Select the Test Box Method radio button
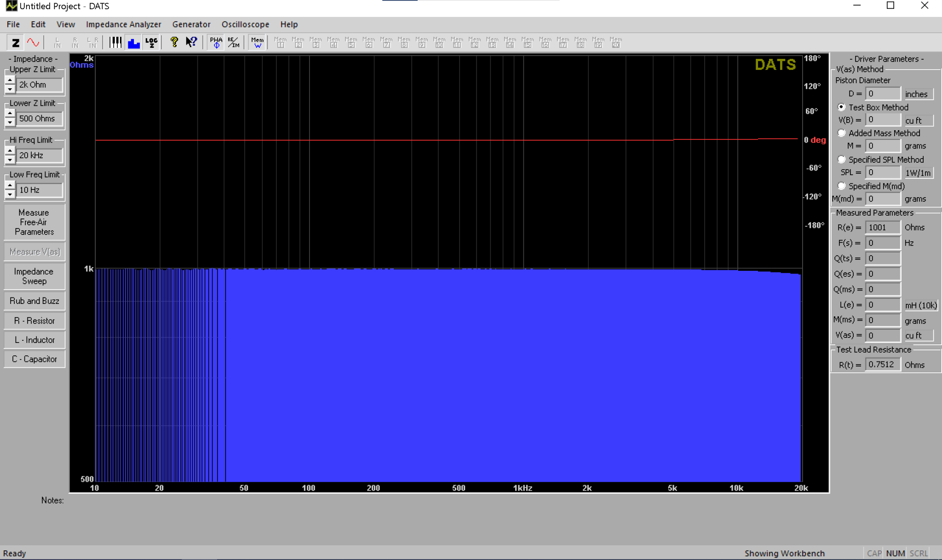Screen dimensions: 942x560 point(842,107)
